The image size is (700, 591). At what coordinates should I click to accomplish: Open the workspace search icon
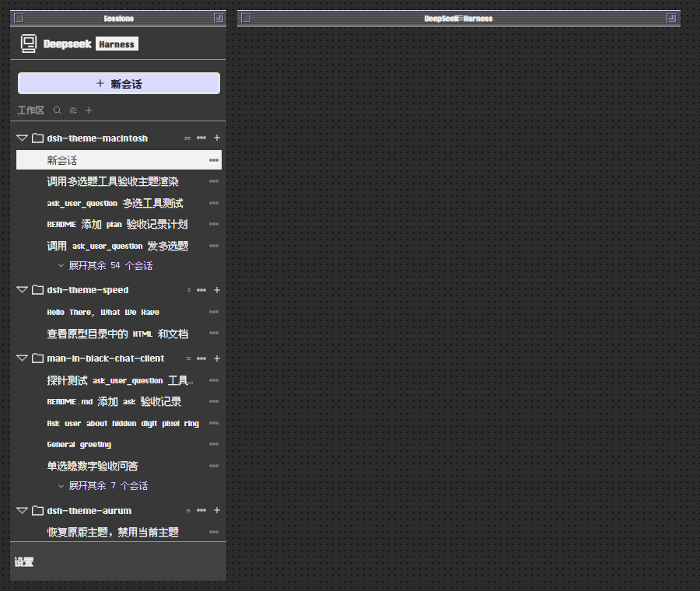pyautogui.click(x=57, y=110)
